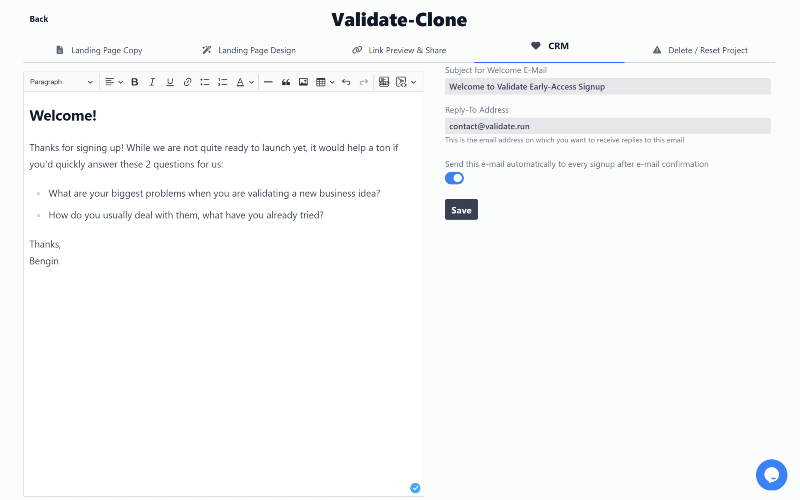Switch to the Landing Page Copy tab
This screenshot has height=500, width=800.
click(99, 50)
